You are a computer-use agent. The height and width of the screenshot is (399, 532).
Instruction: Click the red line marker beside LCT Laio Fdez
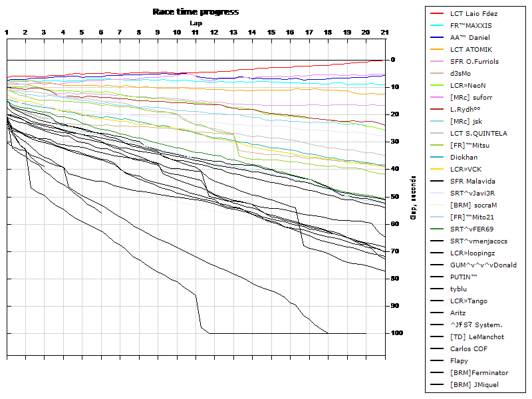coord(436,13)
